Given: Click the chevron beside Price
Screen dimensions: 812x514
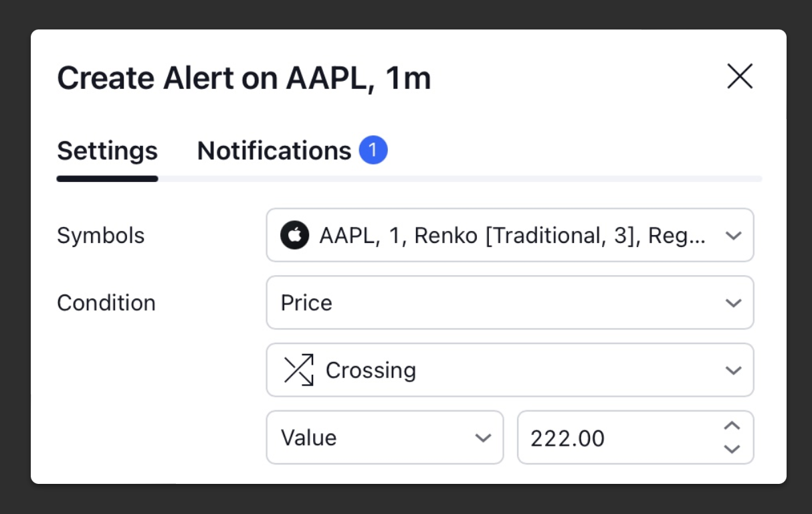Looking at the screenshot, I should click(x=733, y=303).
